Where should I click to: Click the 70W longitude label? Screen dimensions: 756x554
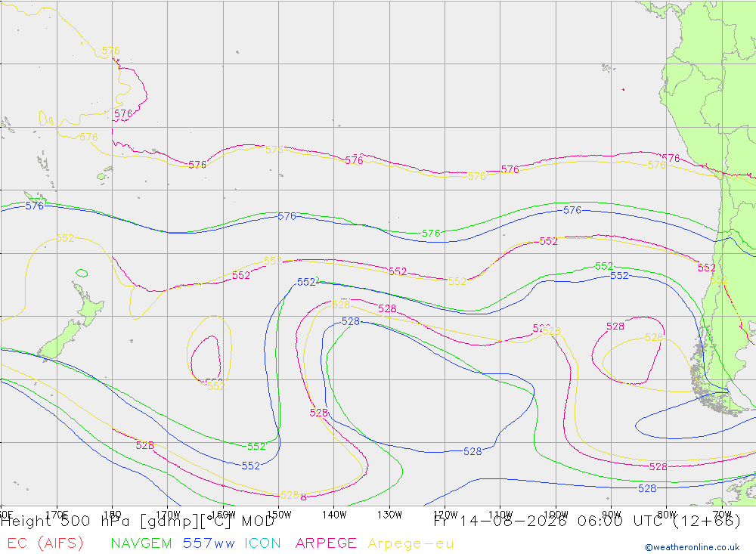[x=722, y=515]
